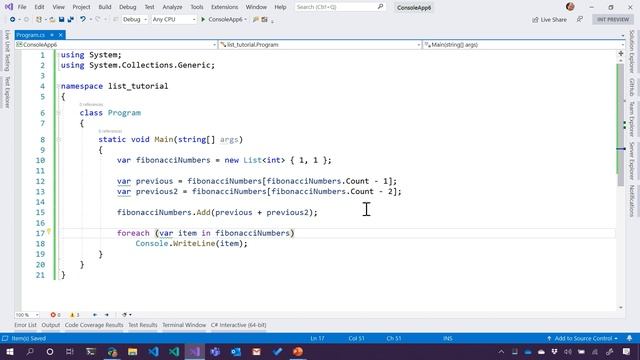Switch to the Error List tab

(x=25, y=325)
